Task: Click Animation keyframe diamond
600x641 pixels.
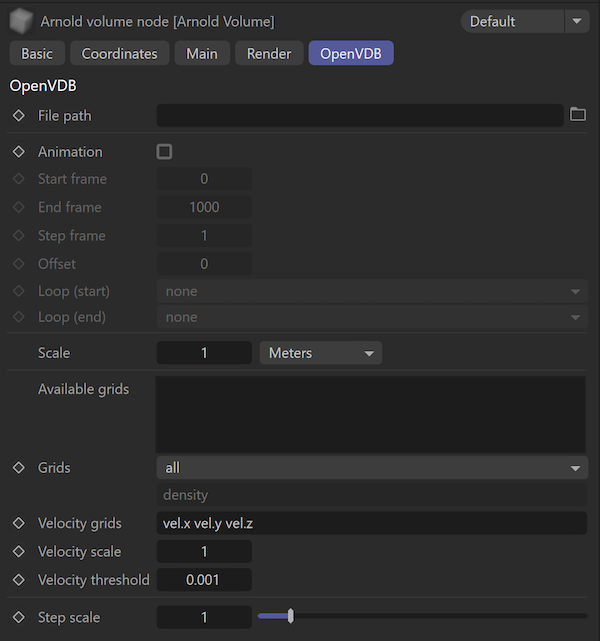Action: [19, 152]
